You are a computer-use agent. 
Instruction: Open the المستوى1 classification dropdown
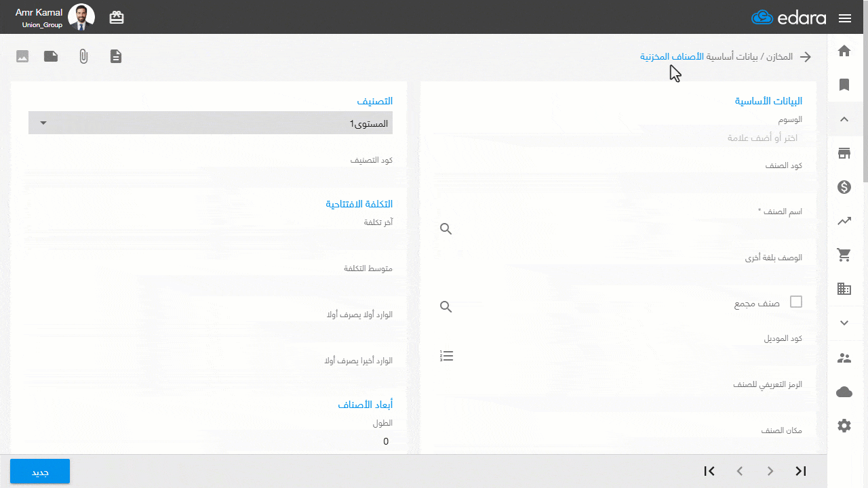[x=210, y=123]
